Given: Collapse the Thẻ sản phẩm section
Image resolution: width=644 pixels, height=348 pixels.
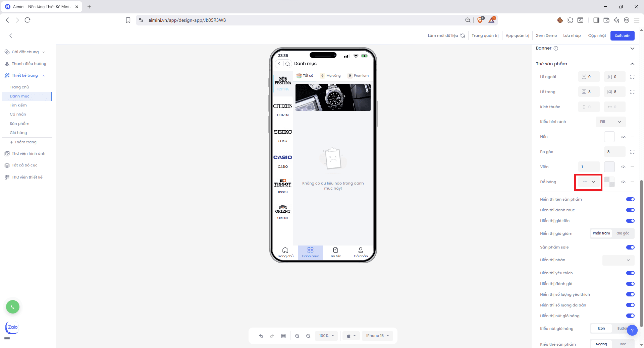Looking at the screenshot, I should click(632, 64).
